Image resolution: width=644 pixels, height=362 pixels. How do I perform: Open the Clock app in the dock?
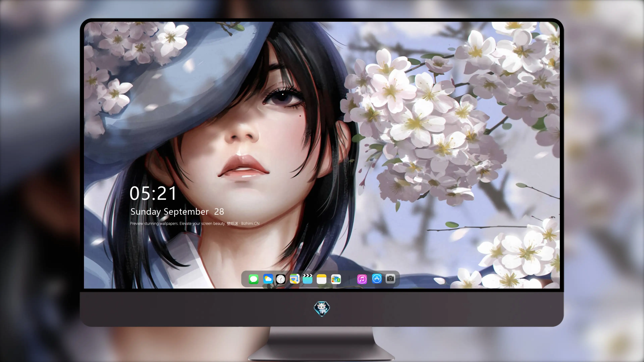[281, 279]
